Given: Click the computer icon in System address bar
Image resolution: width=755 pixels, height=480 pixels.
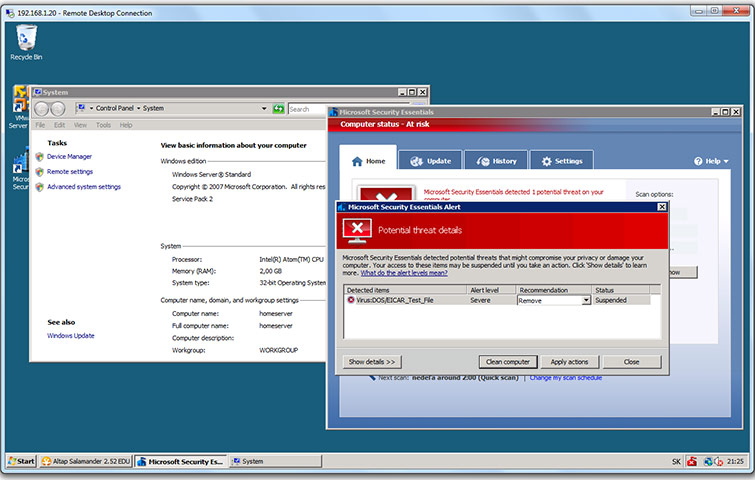Looking at the screenshot, I should coord(81,108).
